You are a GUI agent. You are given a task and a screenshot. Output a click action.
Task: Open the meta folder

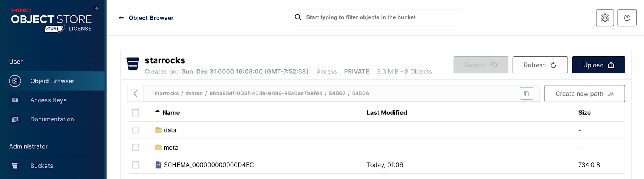pos(171,148)
